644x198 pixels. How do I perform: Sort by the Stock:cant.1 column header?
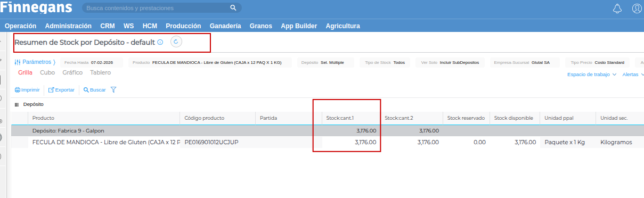tap(351, 118)
